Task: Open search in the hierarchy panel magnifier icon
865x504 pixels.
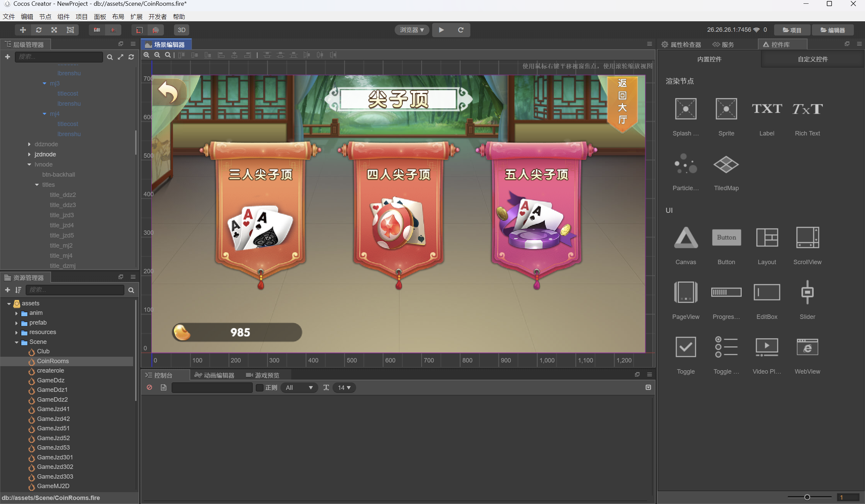Action: tap(109, 57)
